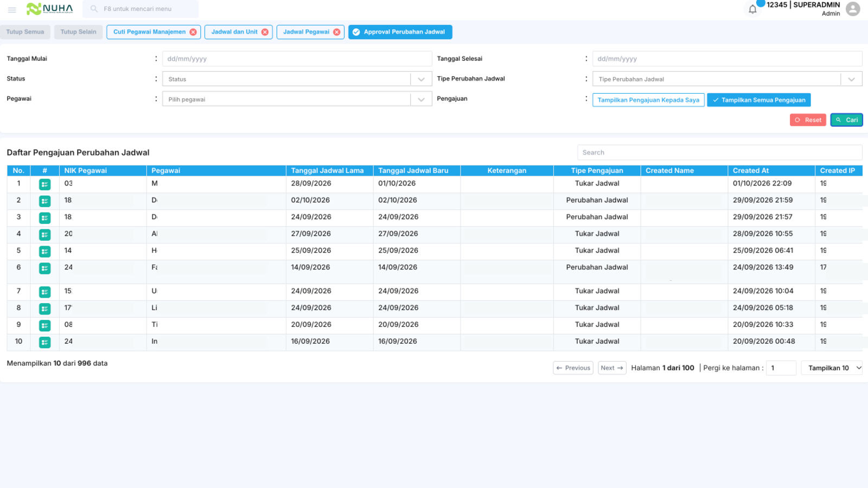Click the NUHA logo
Viewport: 868px width, 488px height.
[49, 9]
